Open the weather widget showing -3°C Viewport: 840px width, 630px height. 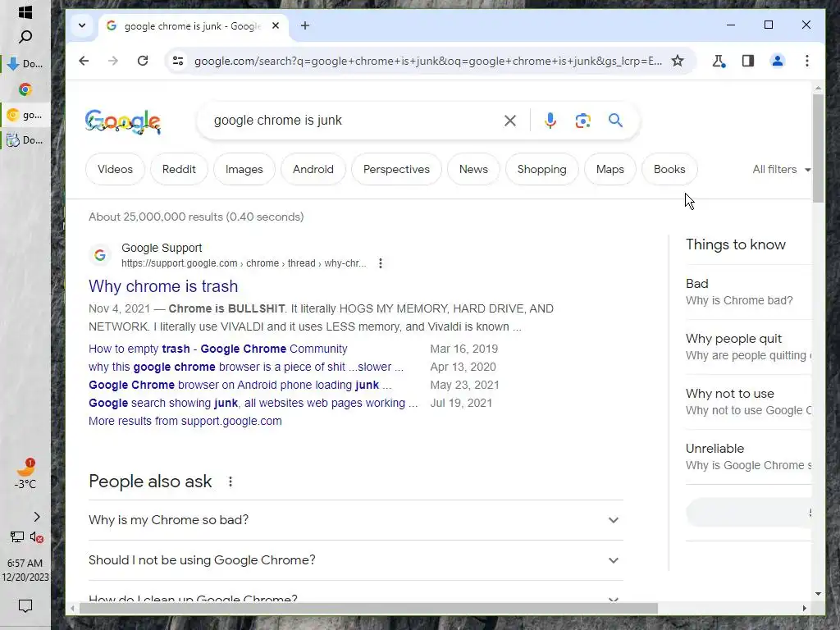coord(25,474)
